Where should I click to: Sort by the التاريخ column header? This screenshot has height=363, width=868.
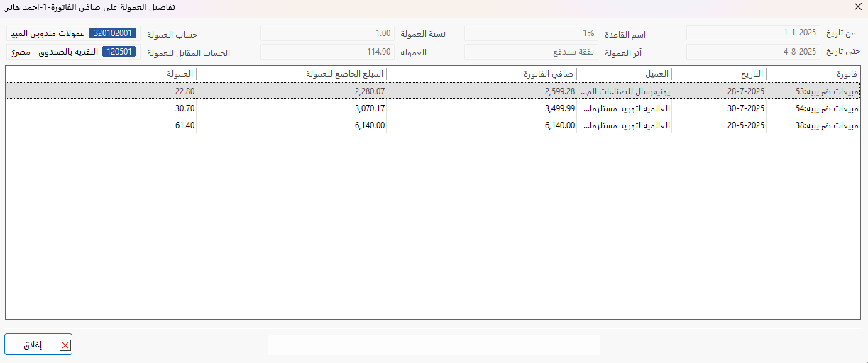719,73
